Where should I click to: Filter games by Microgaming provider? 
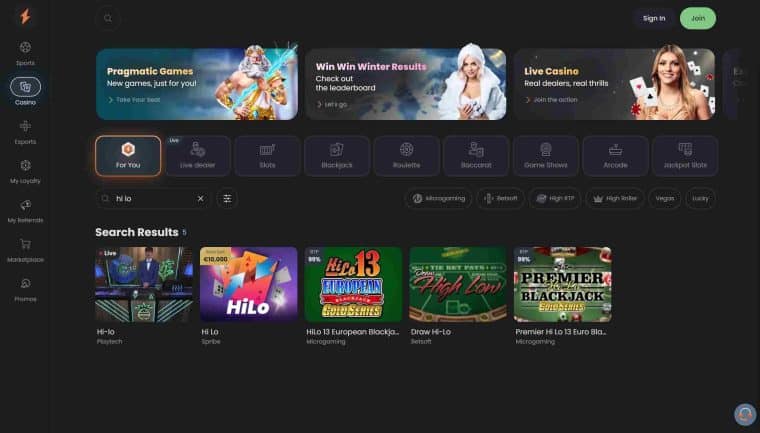pos(439,198)
